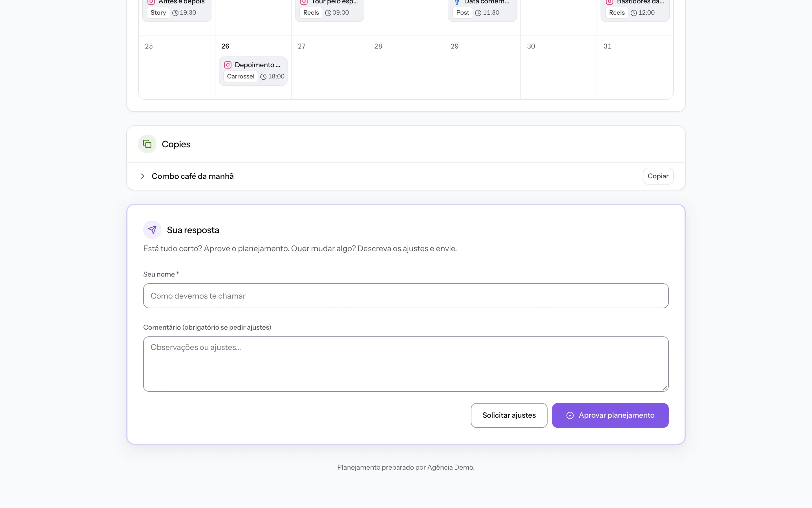
Task: Expand the Combo café da manhã copy
Action: 143,176
